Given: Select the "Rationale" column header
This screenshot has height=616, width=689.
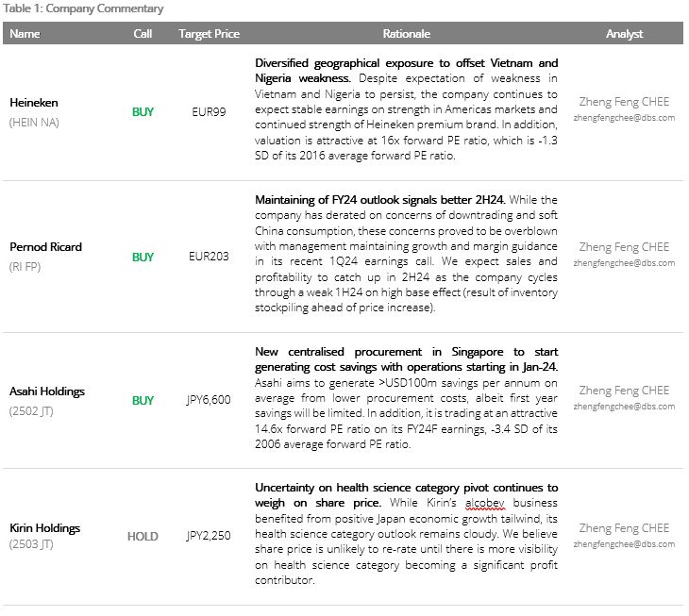Looking at the screenshot, I should tap(406, 34).
